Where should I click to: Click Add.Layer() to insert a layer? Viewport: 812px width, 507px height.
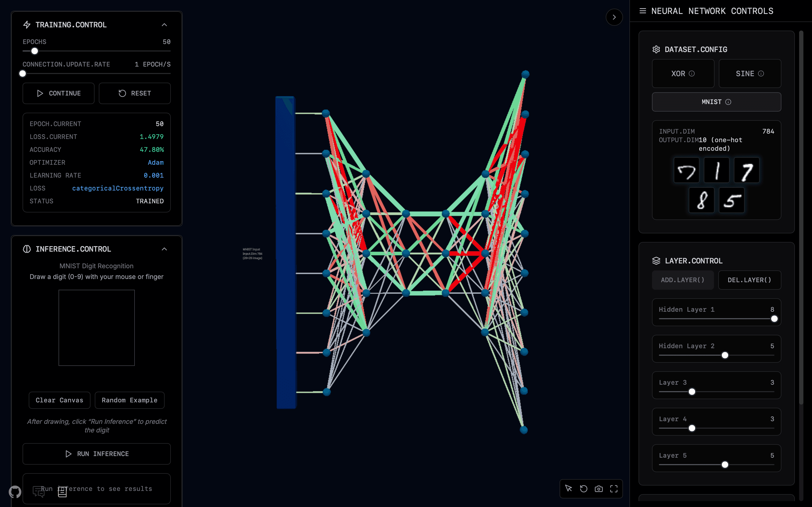[683, 280]
